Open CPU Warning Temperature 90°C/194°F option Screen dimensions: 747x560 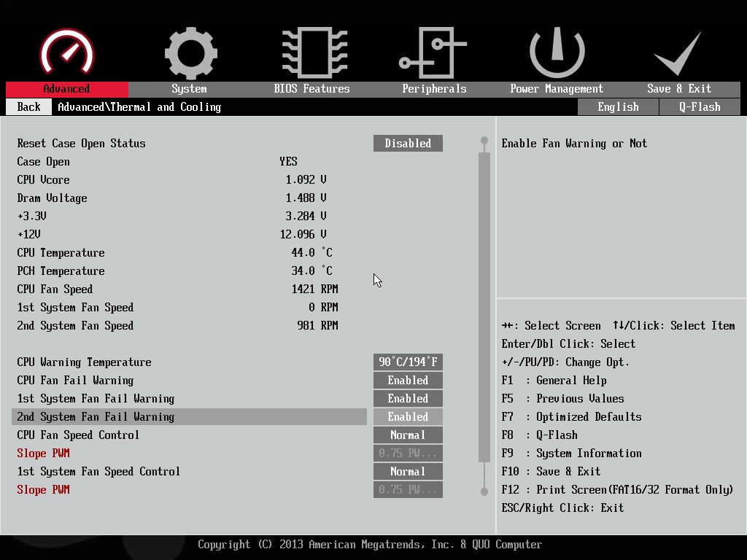tap(408, 362)
